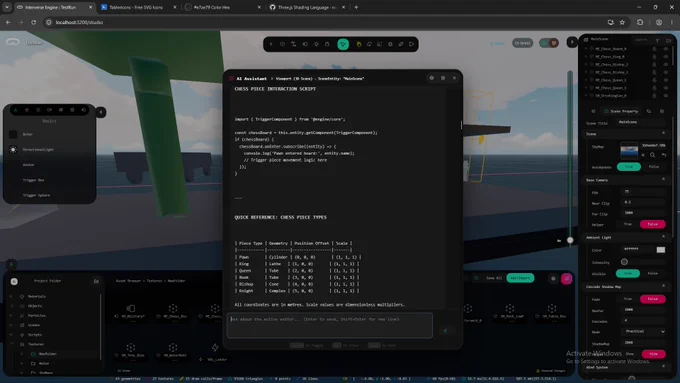The image size is (680, 383).
Task: Expand the Objects folder in project tree
Action: [x=11, y=306]
